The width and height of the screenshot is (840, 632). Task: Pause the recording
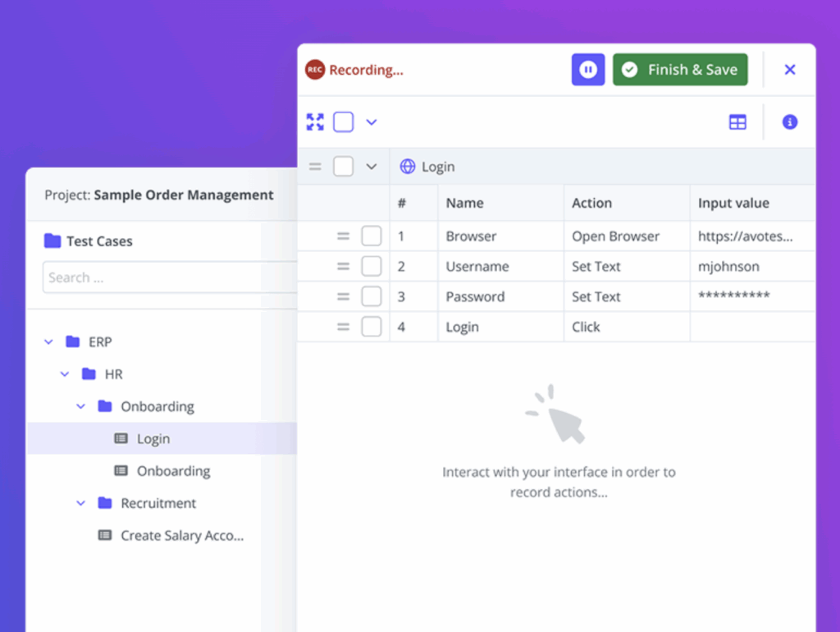tap(587, 70)
